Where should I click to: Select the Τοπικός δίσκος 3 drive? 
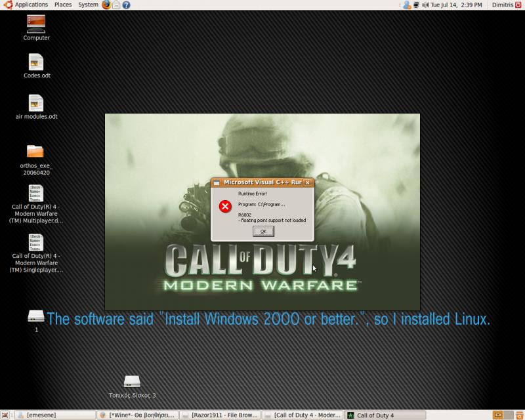(x=133, y=387)
